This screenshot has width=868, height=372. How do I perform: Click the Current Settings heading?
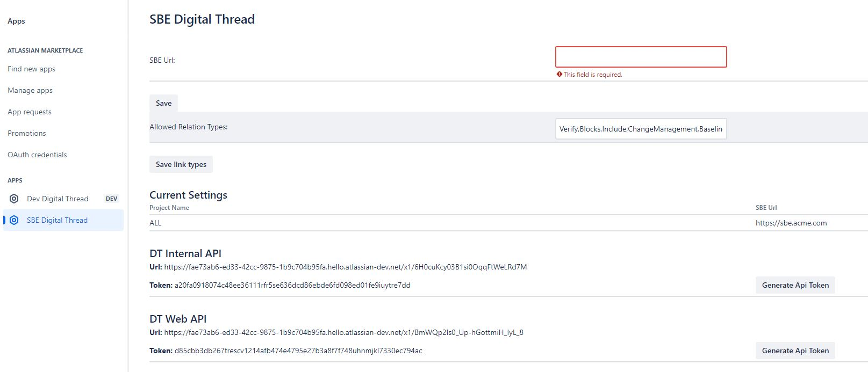pos(188,195)
